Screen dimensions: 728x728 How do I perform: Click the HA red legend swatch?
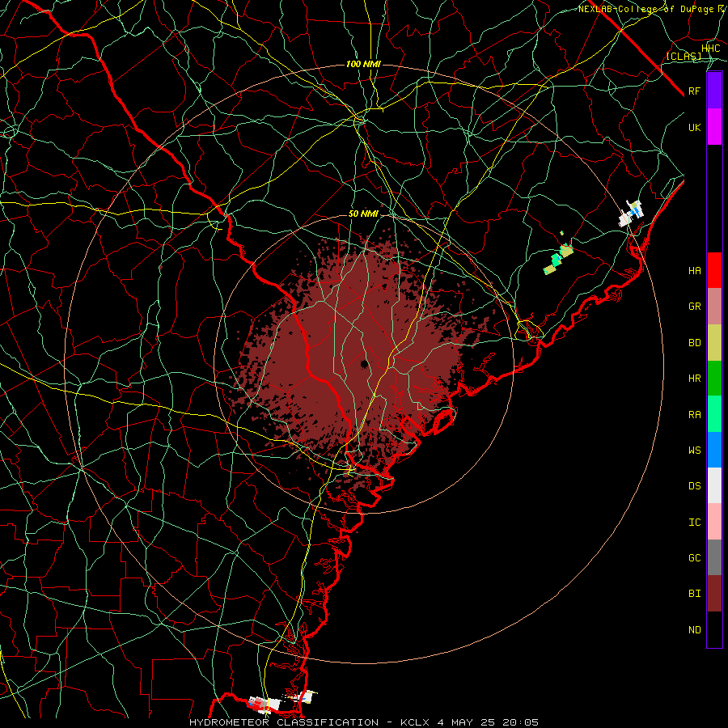click(x=714, y=270)
